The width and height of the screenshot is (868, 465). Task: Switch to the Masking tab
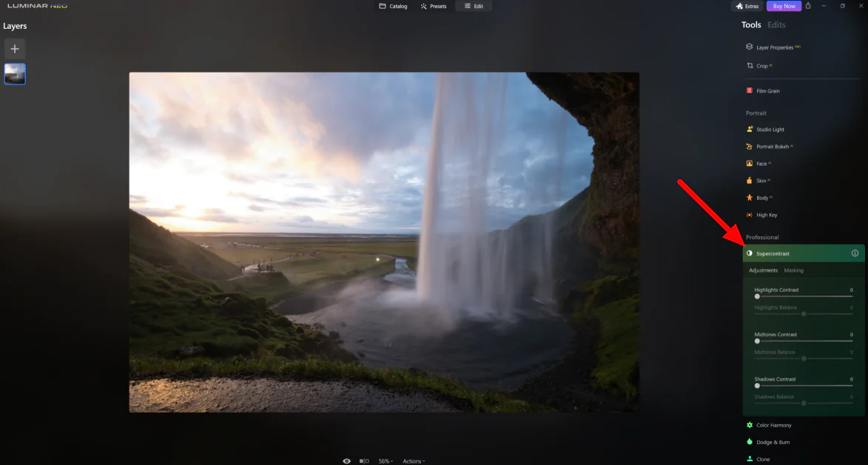coord(793,270)
